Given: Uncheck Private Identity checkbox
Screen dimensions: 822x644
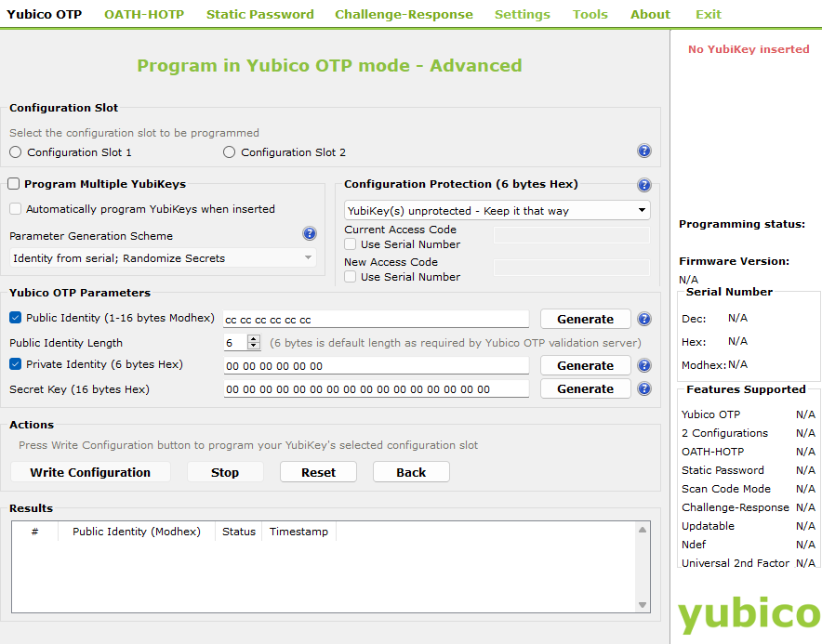Looking at the screenshot, I should [16, 363].
